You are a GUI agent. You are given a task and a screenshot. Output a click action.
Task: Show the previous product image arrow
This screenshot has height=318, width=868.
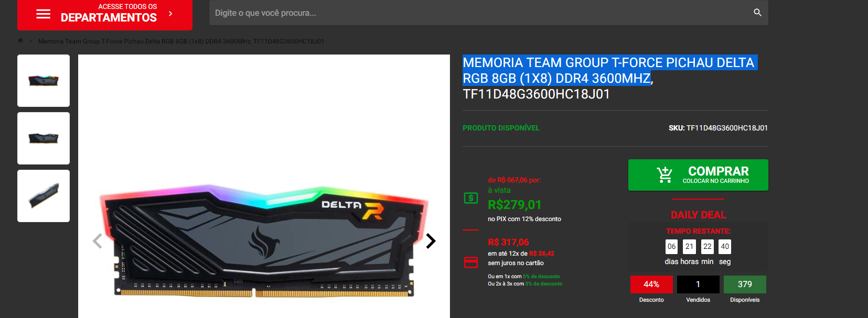[97, 241]
